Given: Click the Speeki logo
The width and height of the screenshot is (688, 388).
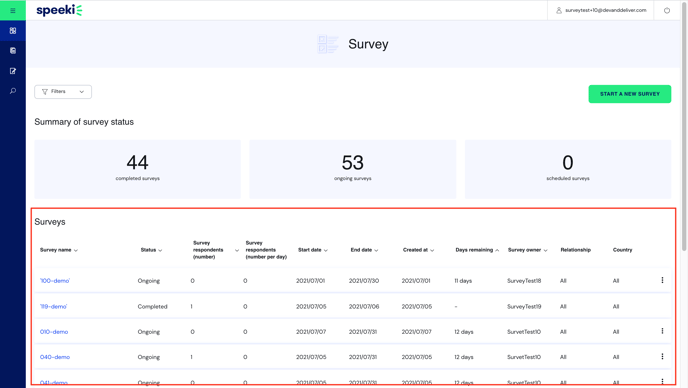Looking at the screenshot, I should point(59,10).
